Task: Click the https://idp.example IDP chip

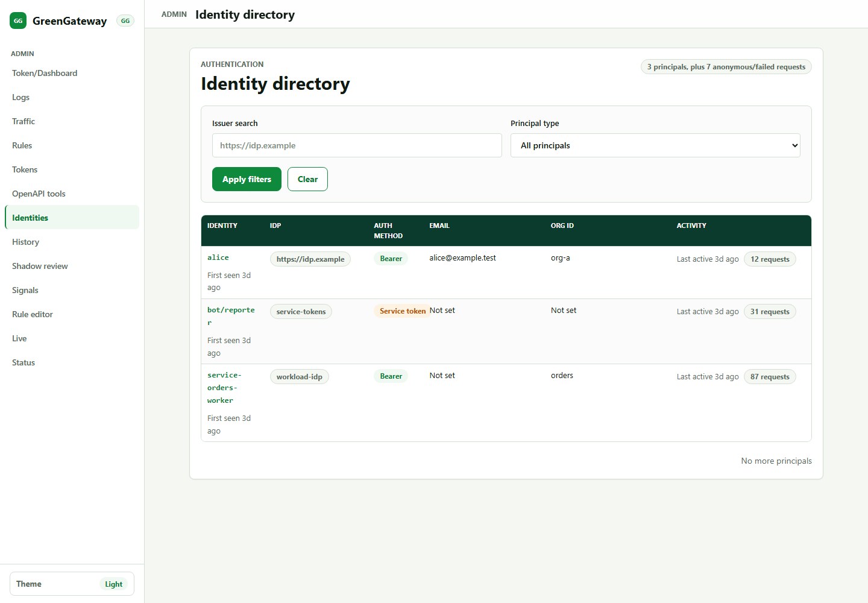Action: (x=310, y=259)
